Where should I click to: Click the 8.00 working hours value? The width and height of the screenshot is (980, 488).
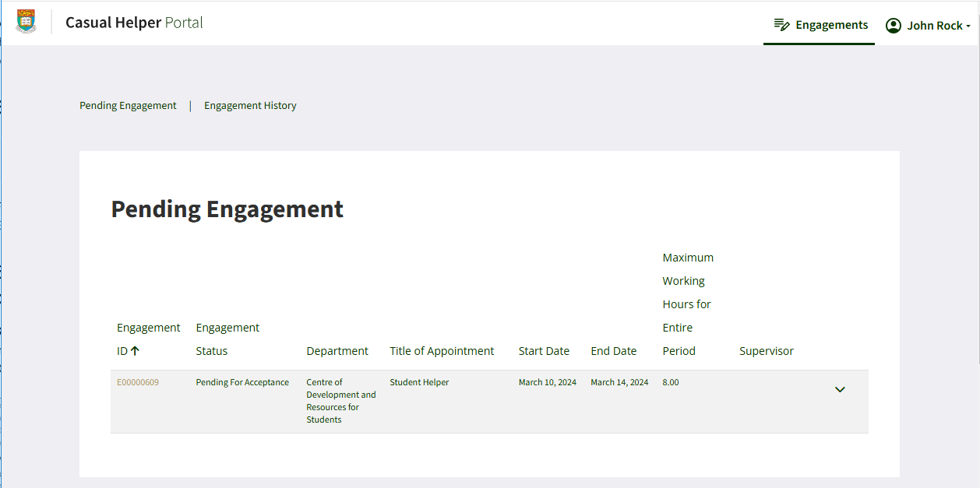(x=671, y=382)
